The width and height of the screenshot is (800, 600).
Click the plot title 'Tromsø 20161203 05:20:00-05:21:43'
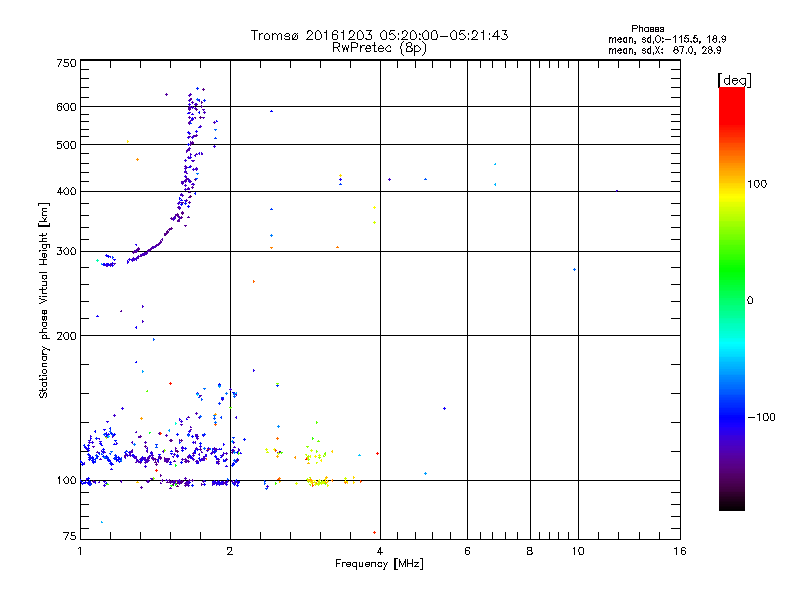point(379,35)
